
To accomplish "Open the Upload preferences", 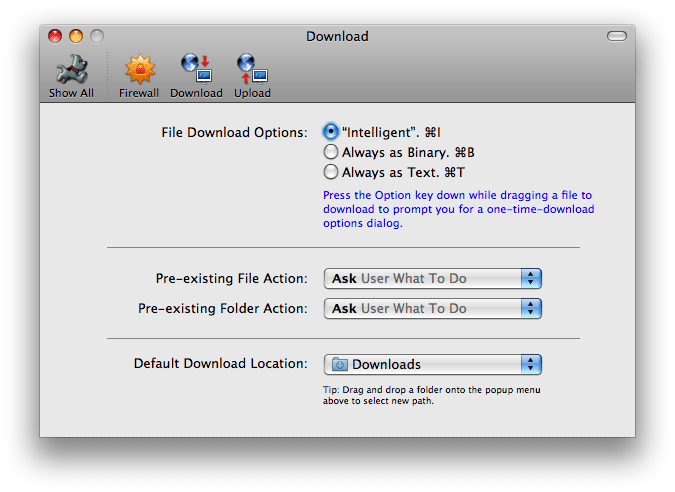I will [x=252, y=76].
